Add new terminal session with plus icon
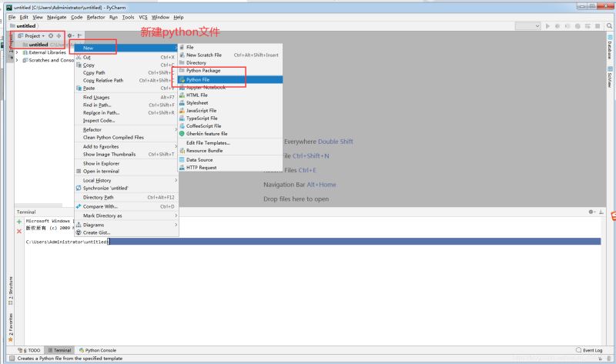Screen dimensions: 616x364 pyautogui.click(x=18, y=222)
